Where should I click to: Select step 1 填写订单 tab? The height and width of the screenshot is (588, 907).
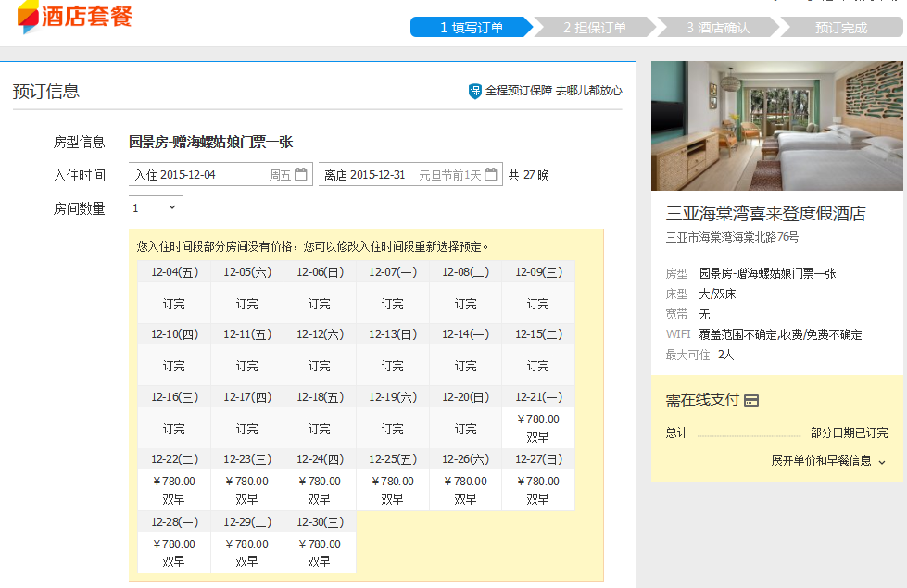pos(472,27)
